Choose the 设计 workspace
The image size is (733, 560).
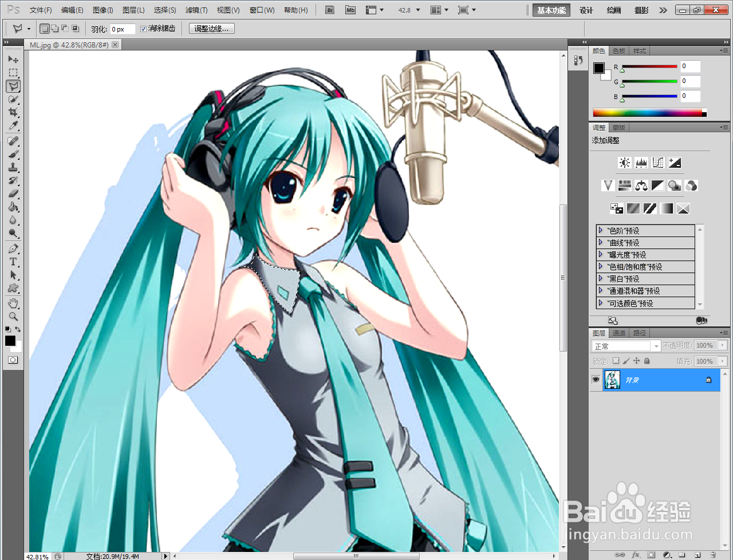pyautogui.click(x=586, y=10)
